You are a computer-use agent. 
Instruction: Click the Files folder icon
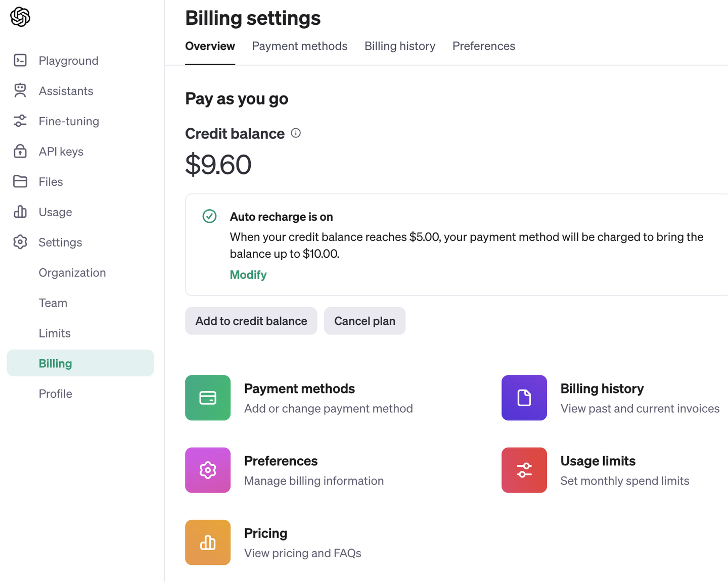(x=20, y=181)
